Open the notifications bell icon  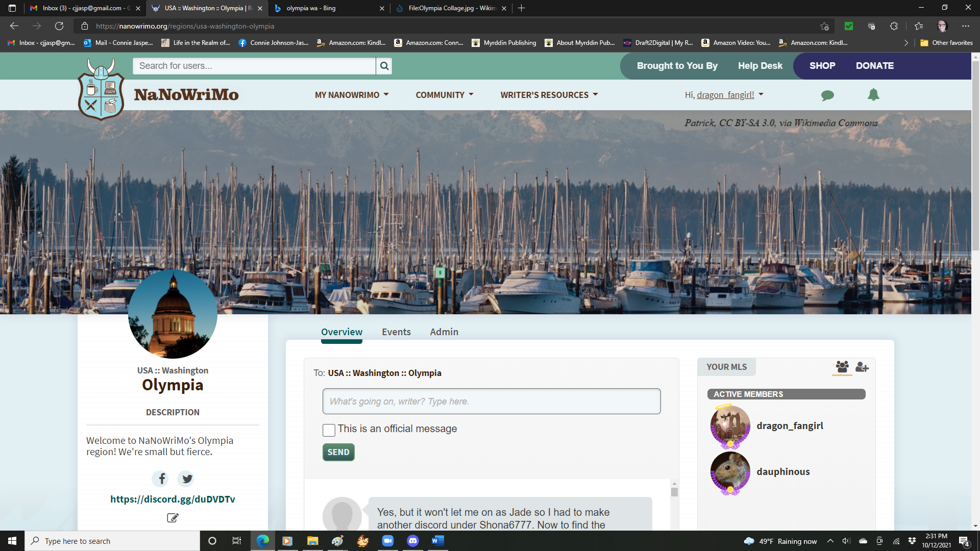[873, 95]
